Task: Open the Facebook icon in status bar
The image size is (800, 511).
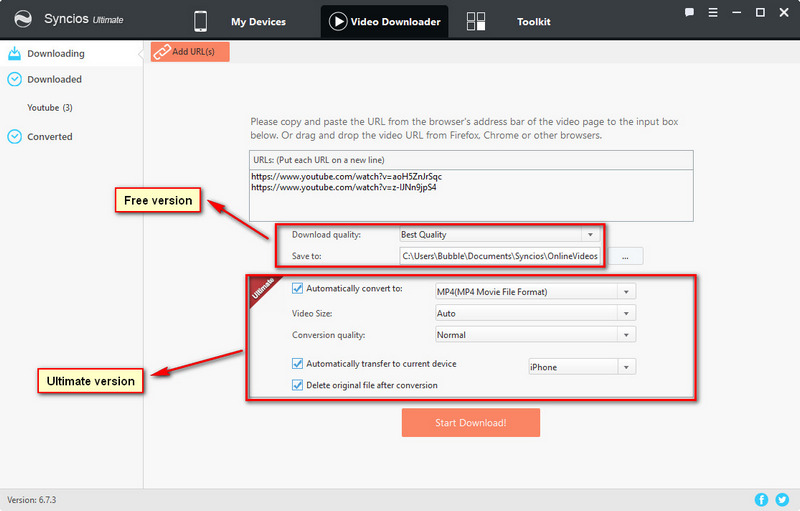Action: [761, 500]
